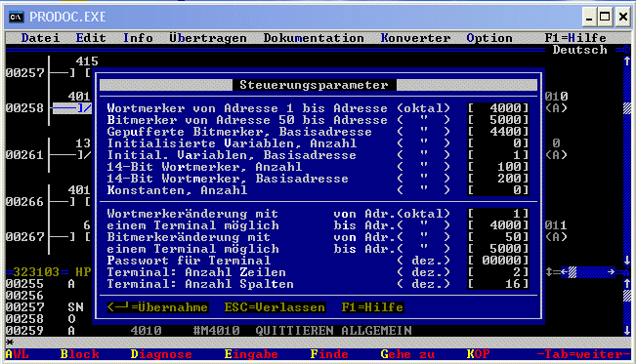Open the Info menu
This screenshot has width=636, height=364.
138,38
